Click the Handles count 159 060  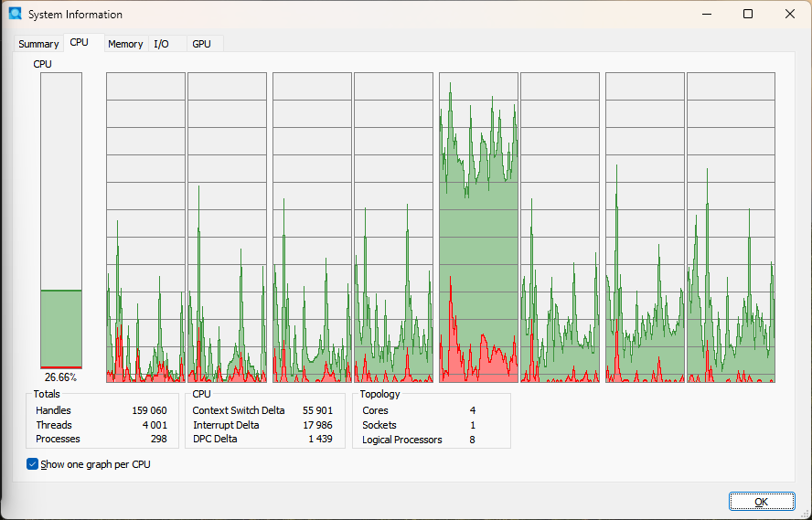(x=149, y=410)
